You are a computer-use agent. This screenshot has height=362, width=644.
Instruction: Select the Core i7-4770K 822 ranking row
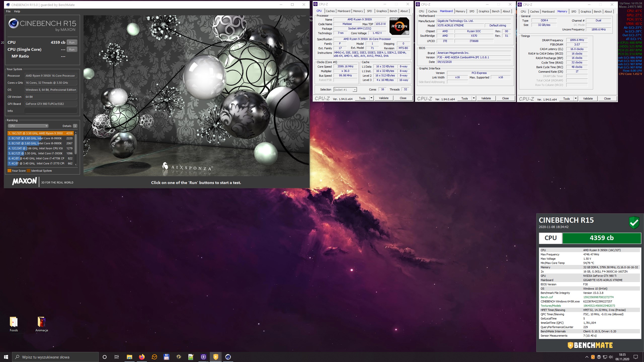click(x=41, y=158)
